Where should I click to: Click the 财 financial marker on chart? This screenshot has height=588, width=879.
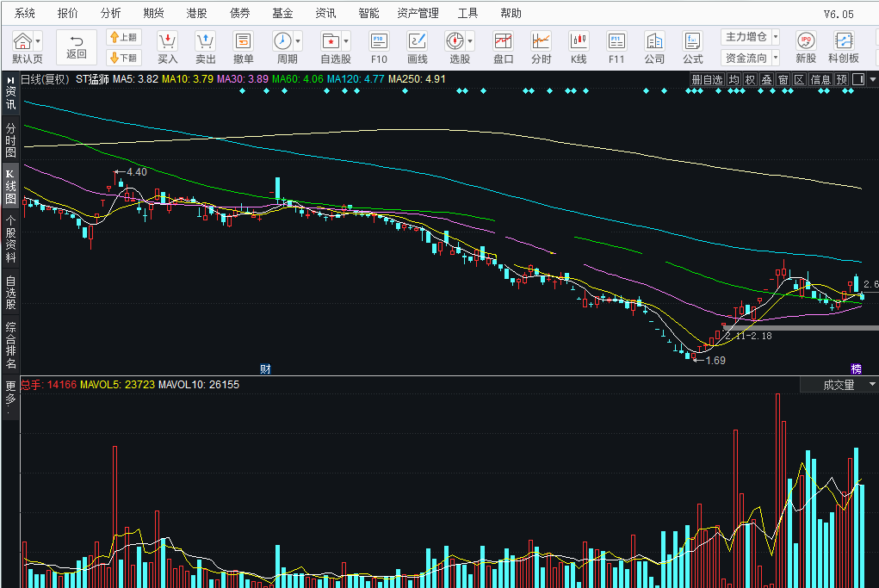(266, 368)
